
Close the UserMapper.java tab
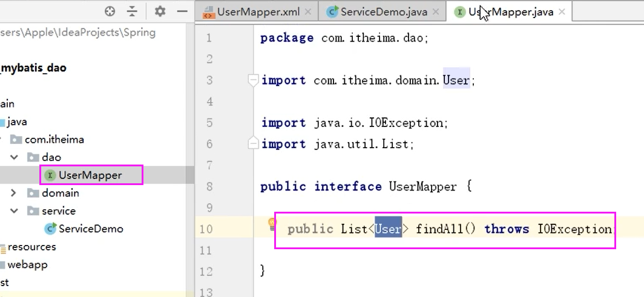[x=562, y=12]
